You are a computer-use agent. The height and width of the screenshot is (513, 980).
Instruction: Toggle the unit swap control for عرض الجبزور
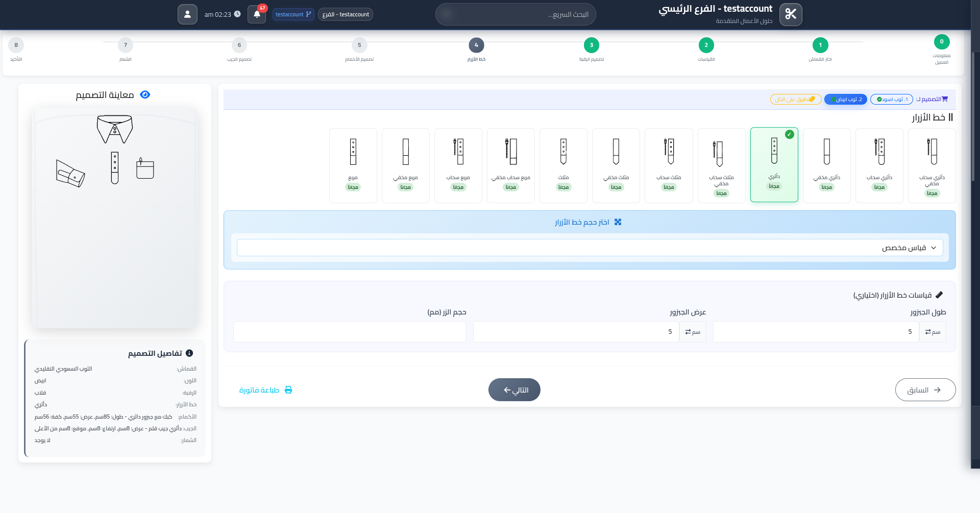click(693, 331)
